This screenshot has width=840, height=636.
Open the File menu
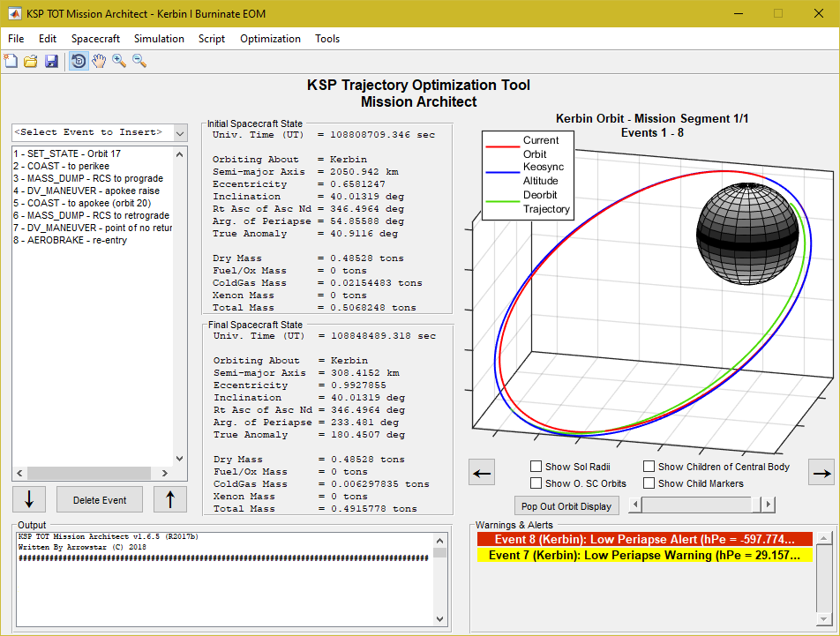(x=16, y=39)
